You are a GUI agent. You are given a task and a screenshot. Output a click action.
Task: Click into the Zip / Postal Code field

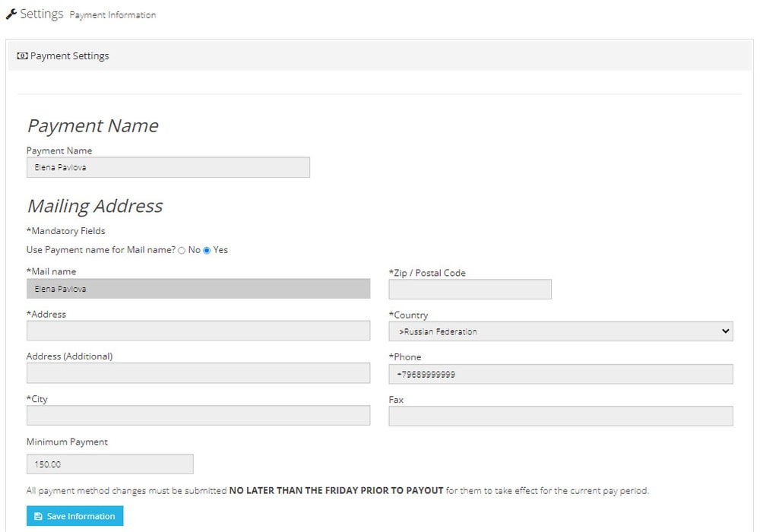(470, 290)
